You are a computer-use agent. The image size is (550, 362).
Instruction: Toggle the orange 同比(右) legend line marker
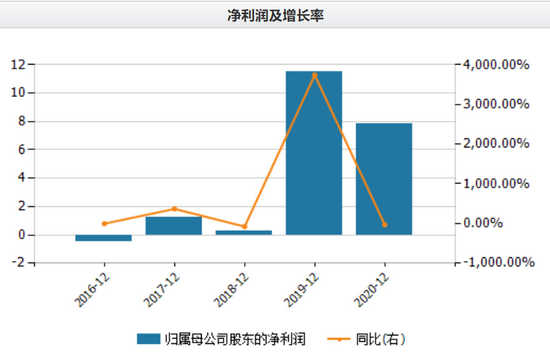pyautogui.click(x=339, y=339)
